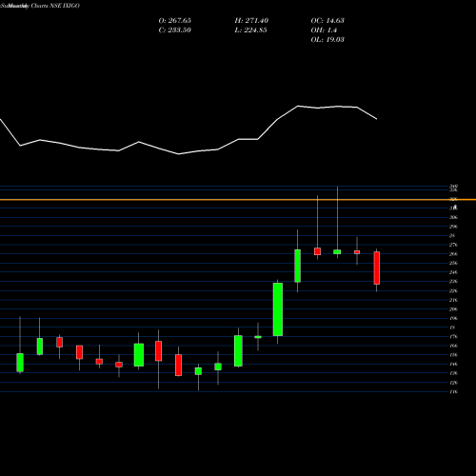476x476 pixels.
Task: Click the OH: 1.4 value
Action: [x=324, y=30]
